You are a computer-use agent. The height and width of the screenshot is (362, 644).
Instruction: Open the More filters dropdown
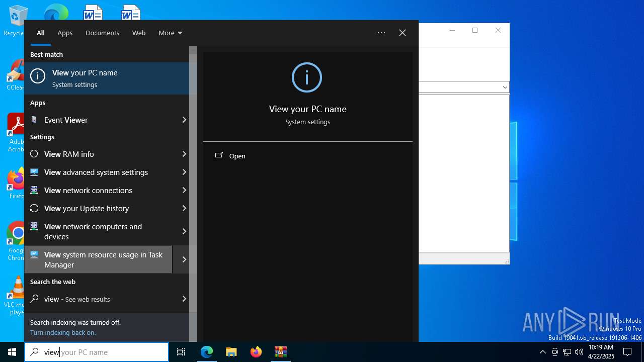171,33
